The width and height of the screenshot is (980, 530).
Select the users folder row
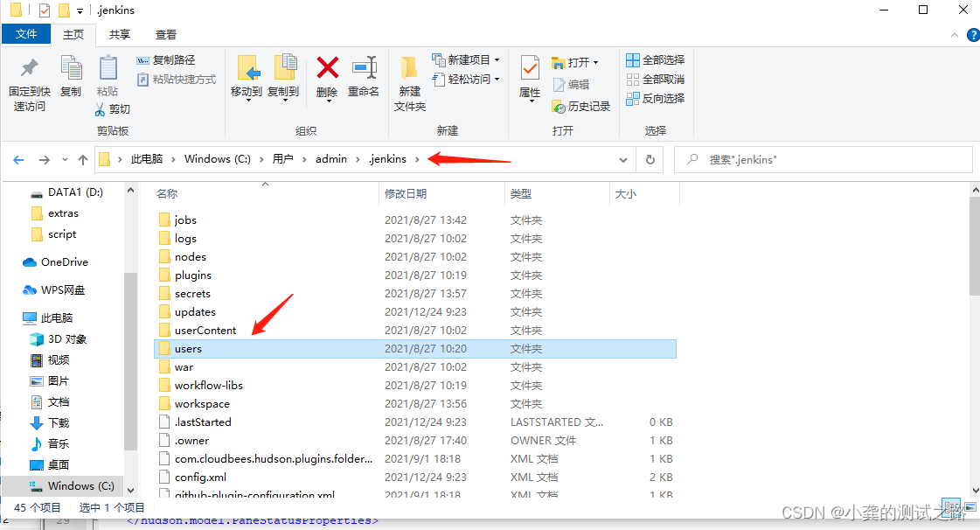[415, 349]
